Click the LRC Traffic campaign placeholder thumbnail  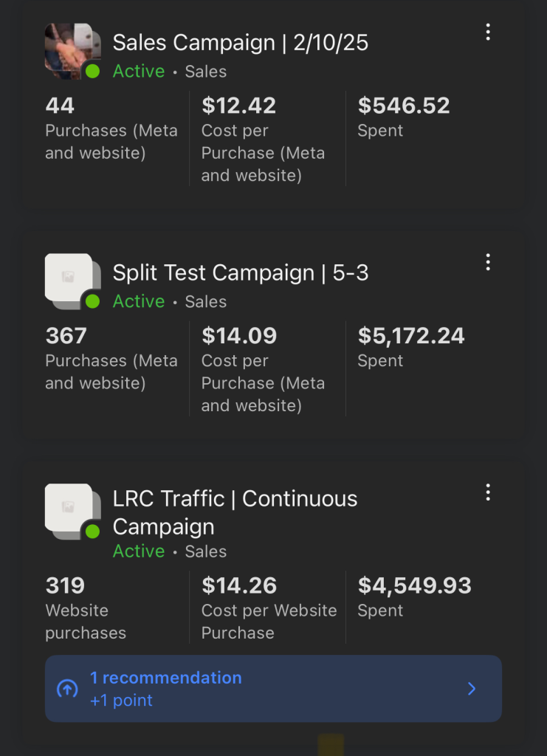[69, 508]
